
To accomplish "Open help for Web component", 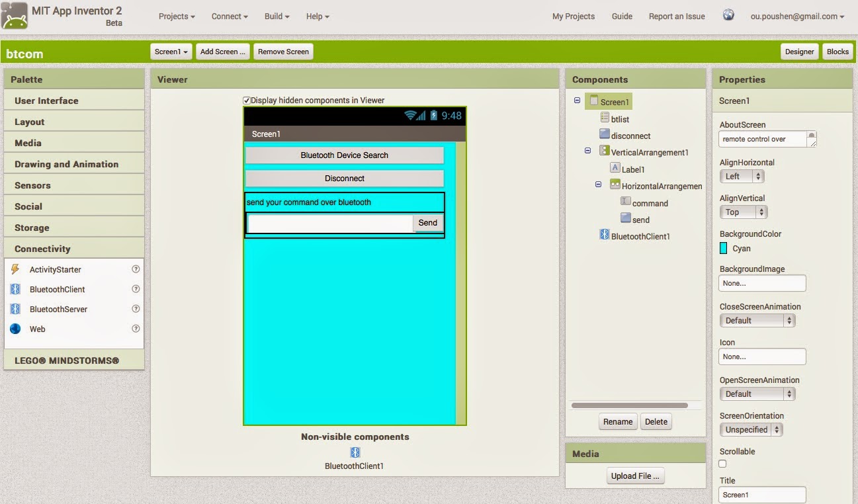I will (x=136, y=329).
